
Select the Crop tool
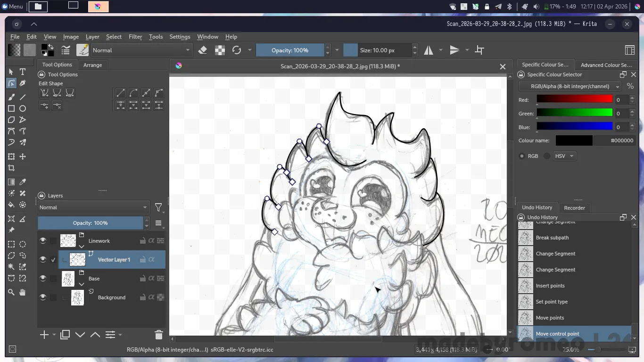[x=11, y=168]
